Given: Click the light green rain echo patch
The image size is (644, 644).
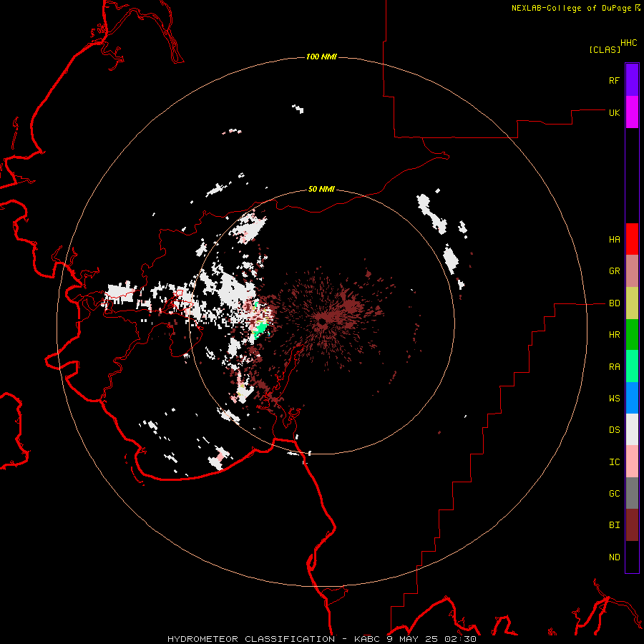Looking at the screenshot, I should click(260, 328).
